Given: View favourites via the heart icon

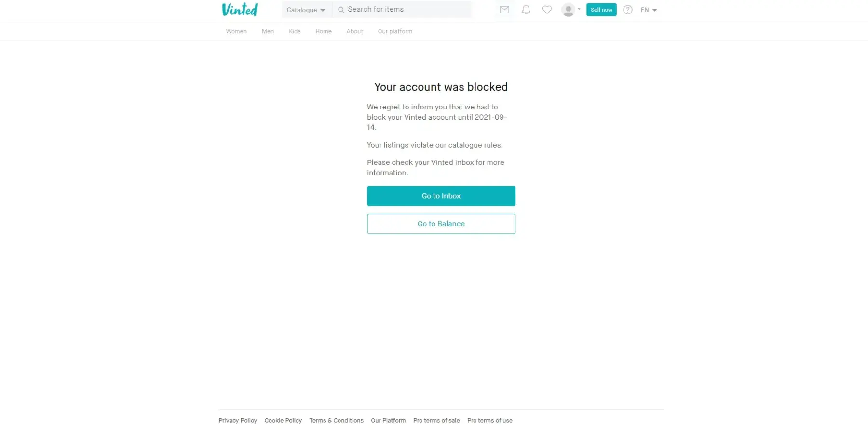Looking at the screenshot, I should 547,10.
